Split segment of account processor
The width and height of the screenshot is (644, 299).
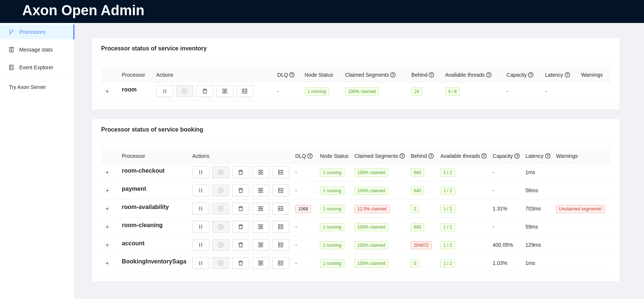point(261,245)
